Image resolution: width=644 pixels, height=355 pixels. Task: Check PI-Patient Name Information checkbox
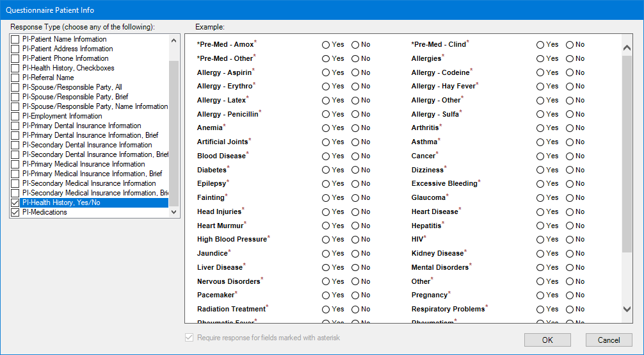click(15, 40)
